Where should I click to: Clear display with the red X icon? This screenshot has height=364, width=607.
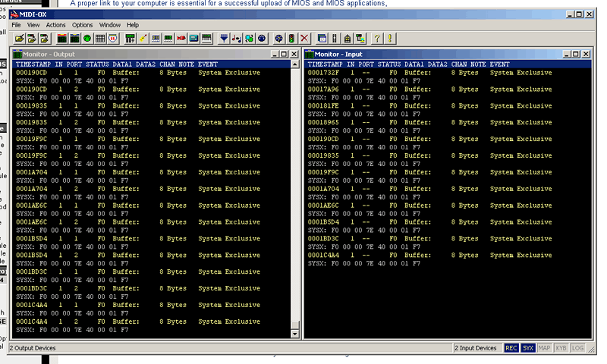tap(304, 38)
